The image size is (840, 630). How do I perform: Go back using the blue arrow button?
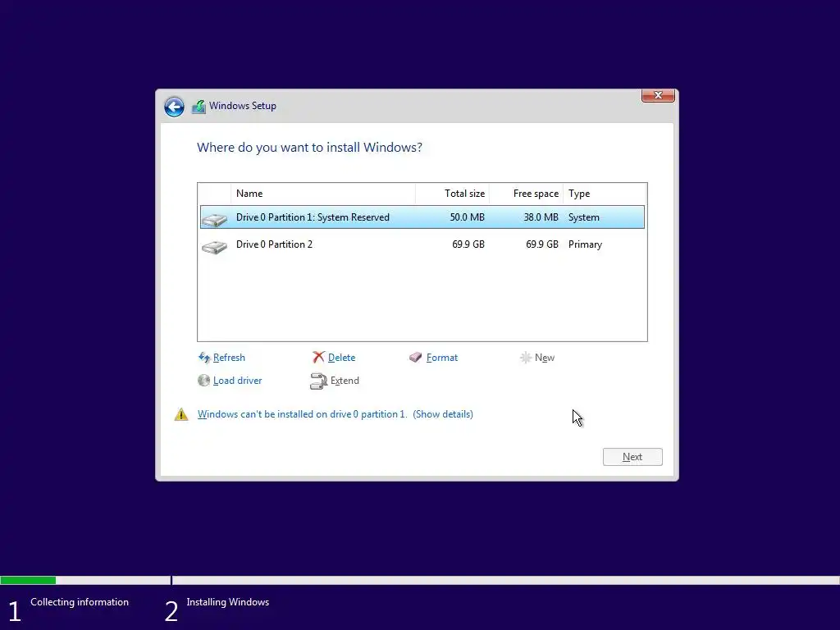pos(174,107)
